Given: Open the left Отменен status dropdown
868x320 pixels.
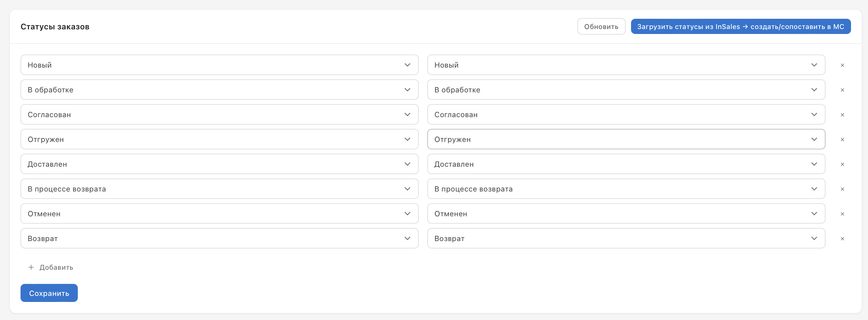Looking at the screenshot, I should (x=219, y=213).
